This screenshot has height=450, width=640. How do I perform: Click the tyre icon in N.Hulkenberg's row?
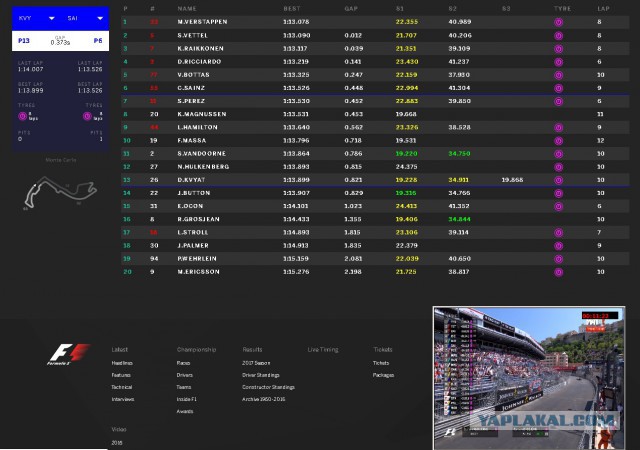click(x=558, y=167)
